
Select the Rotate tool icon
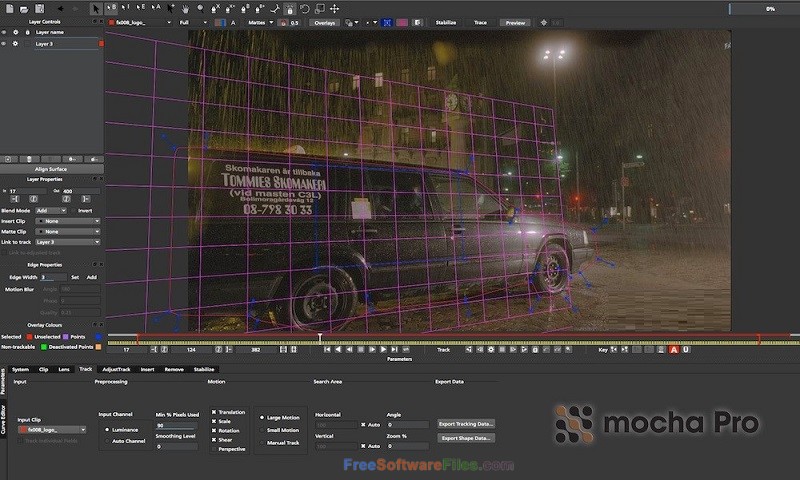(x=305, y=9)
